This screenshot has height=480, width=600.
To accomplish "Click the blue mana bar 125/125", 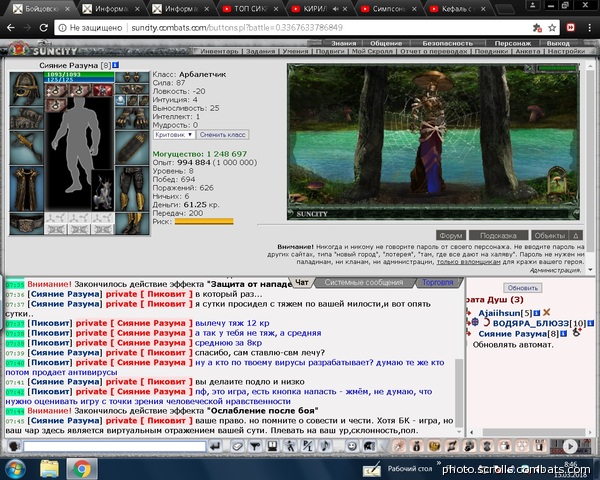I will 79,80.
